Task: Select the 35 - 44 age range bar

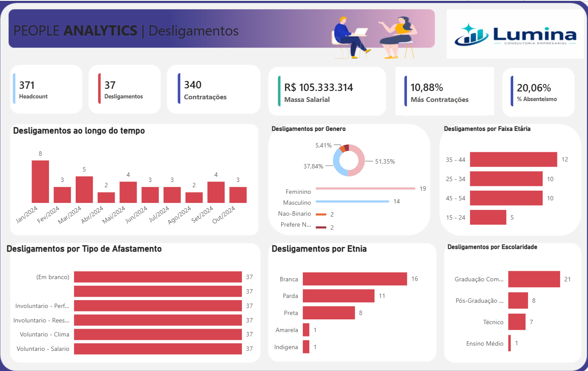Action: pyautogui.click(x=513, y=159)
